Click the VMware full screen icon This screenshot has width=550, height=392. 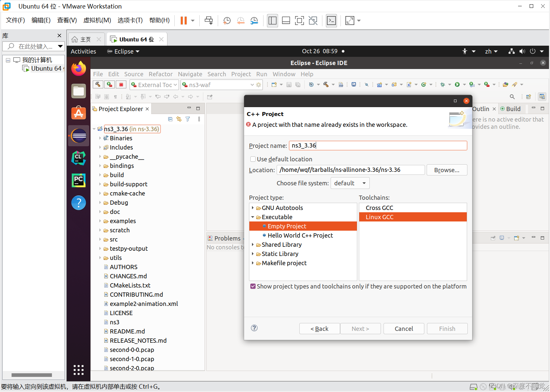[x=299, y=21]
